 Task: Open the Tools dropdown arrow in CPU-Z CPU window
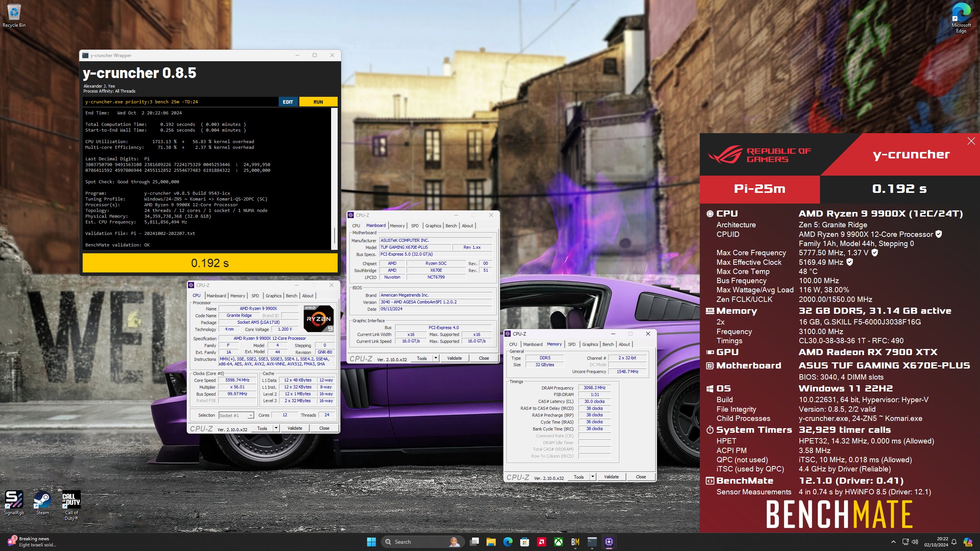pyautogui.click(x=276, y=428)
